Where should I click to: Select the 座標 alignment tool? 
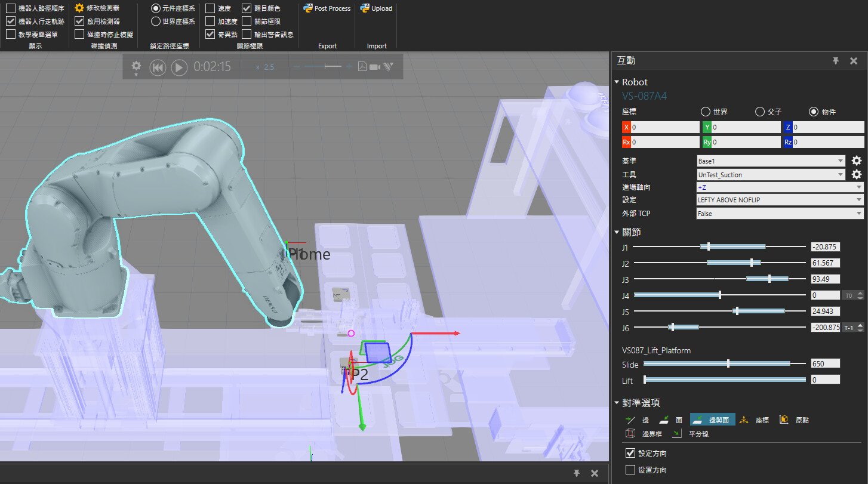pyautogui.click(x=754, y=420)
